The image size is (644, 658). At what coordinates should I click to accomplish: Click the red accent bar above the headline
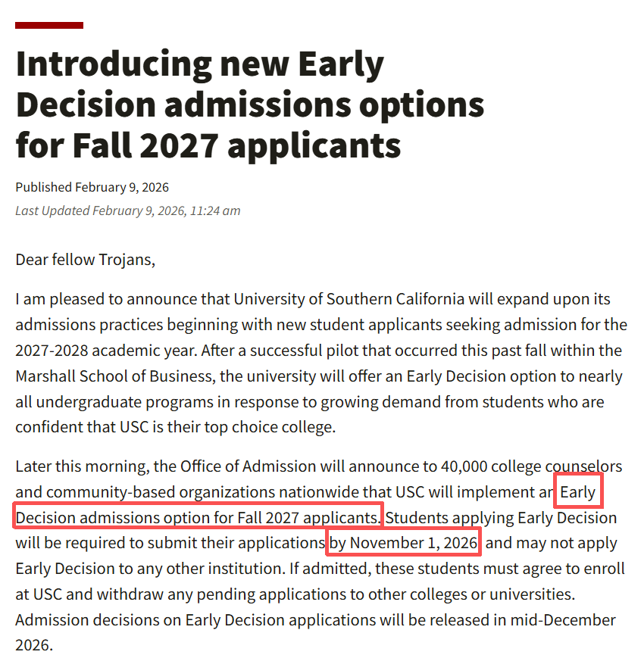49,25
